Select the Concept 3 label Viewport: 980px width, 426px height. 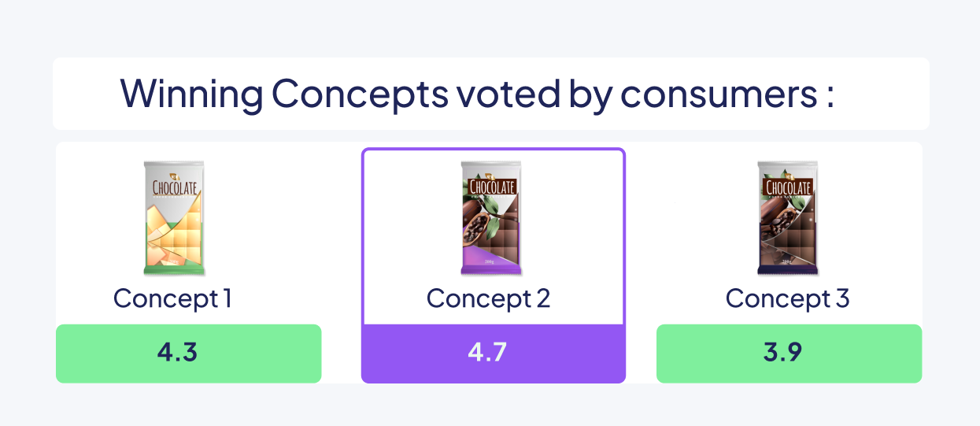[x=787, y=298]
